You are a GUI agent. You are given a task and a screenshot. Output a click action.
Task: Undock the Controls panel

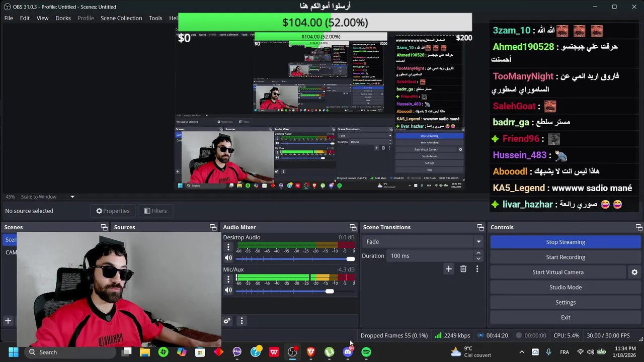(x=638, y=227)
